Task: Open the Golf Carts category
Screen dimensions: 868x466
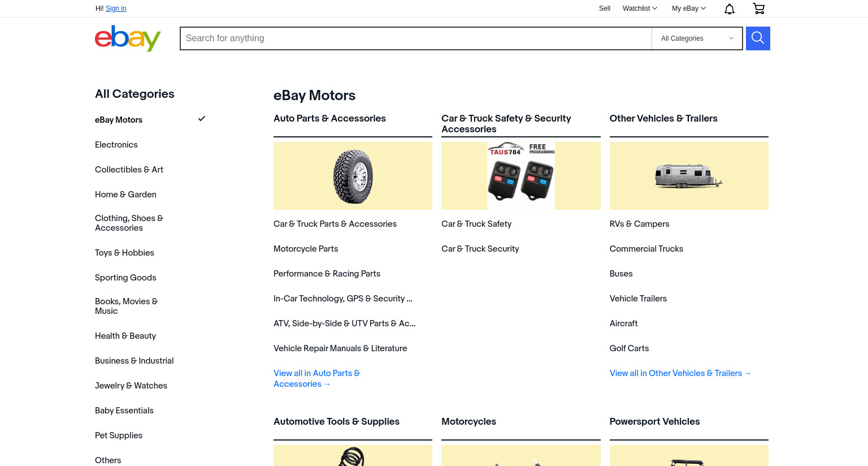Action: pos(629,348)
